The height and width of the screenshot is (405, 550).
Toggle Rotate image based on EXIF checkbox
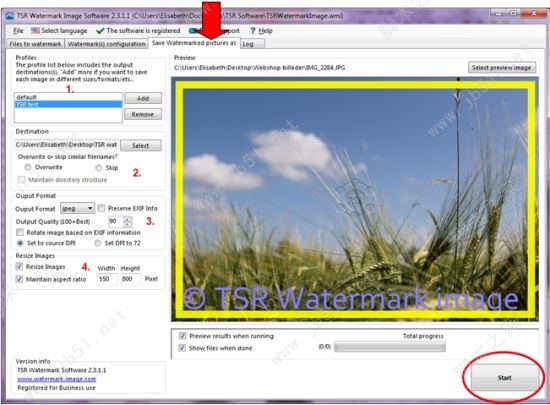pyautogui.click(x=20, y=232)
